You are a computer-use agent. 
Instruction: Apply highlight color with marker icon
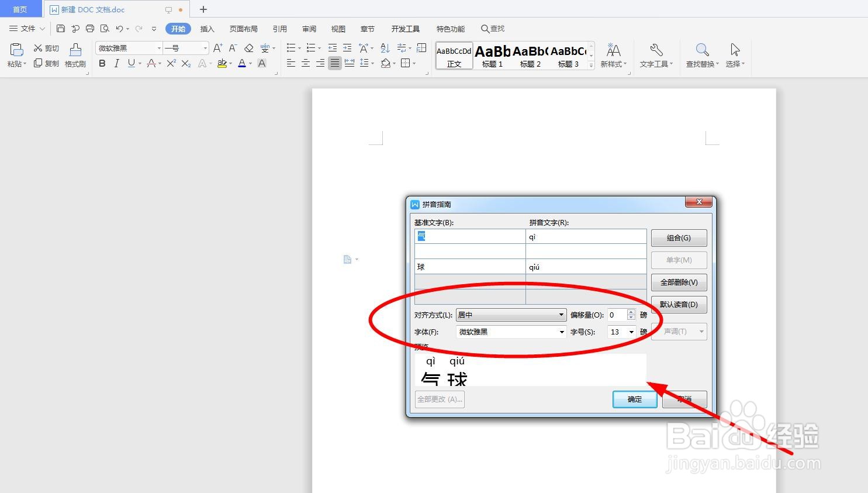(x=222, y=63)
